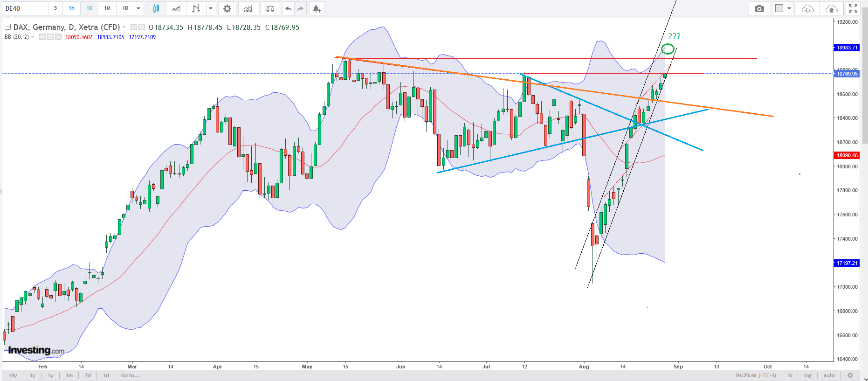Screen dimensions: 868x381
Task: Select the 1M interval
Action: pyautogui.click(x=107, y=8)
